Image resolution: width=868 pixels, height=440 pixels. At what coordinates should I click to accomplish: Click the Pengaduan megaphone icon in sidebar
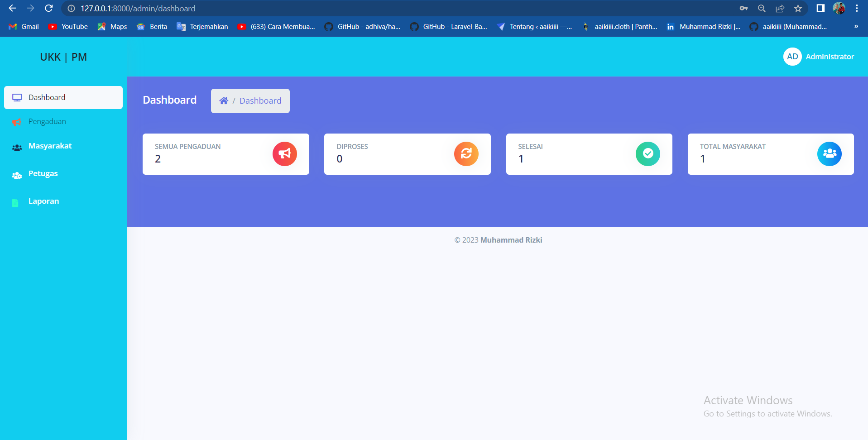17,122
